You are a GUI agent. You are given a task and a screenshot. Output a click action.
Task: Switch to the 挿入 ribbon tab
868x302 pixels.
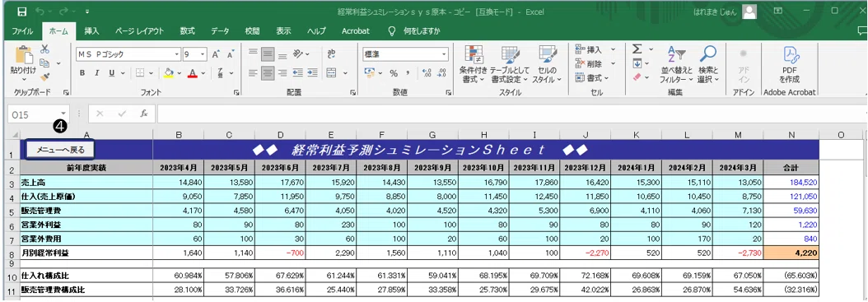(x=92, y=31)
